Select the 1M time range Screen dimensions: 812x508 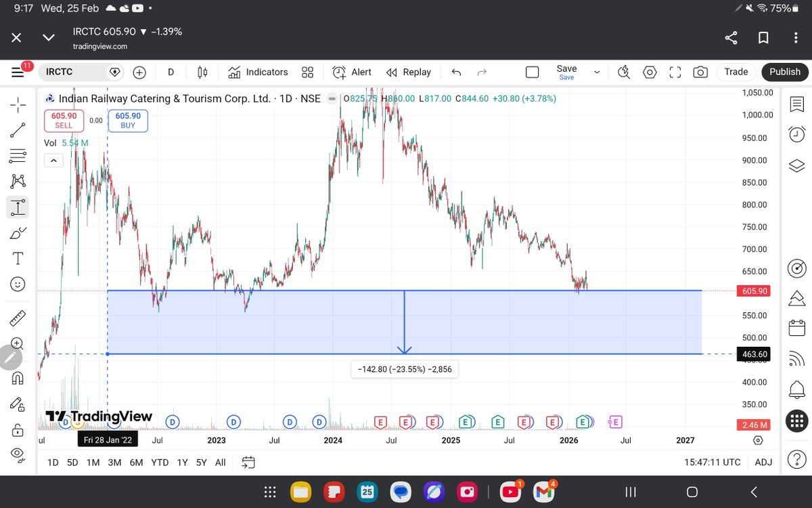pos(93,463)
